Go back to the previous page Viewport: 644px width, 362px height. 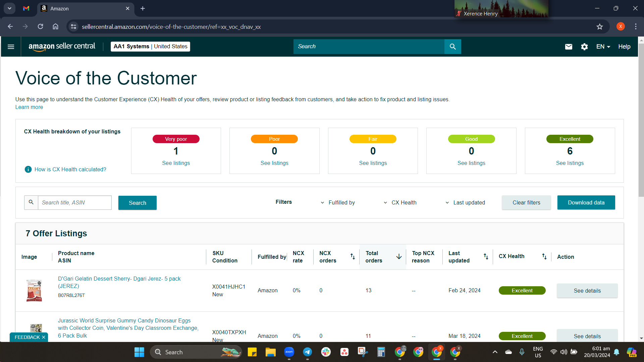[x=10, y=26]
